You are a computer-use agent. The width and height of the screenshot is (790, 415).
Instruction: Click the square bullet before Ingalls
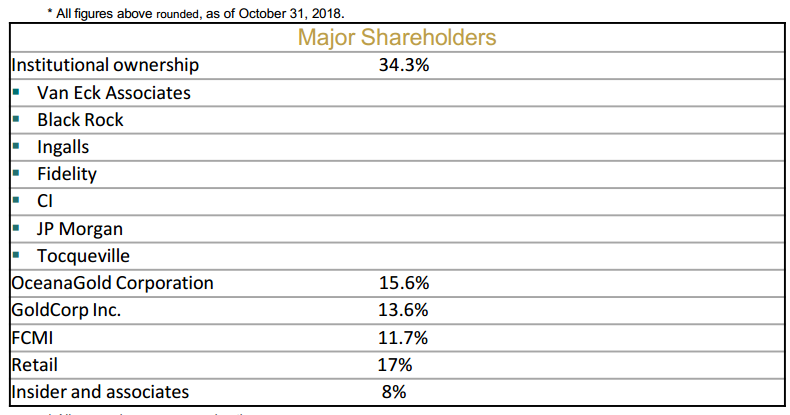click(x=18, y=146)
